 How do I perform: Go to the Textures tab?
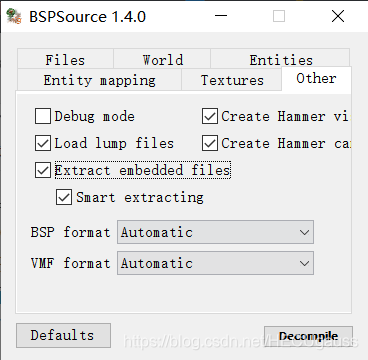coord(232,80)
